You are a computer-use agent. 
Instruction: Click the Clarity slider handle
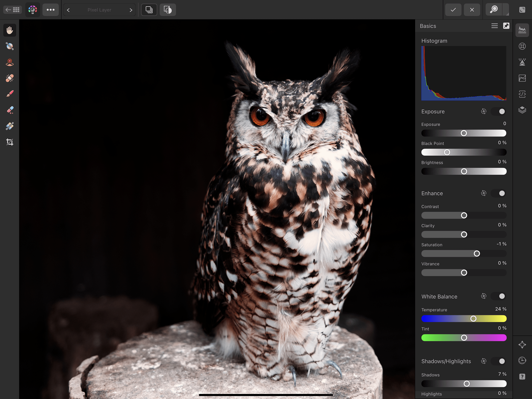pyautogui.click(x=464, y=234)
